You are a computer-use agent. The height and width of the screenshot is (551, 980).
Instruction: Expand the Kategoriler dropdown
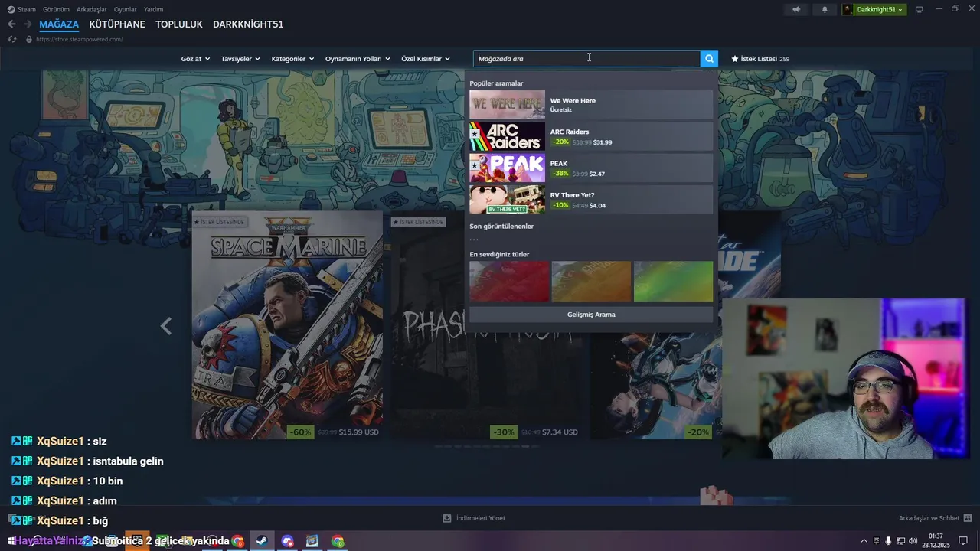tap(292, 59)
